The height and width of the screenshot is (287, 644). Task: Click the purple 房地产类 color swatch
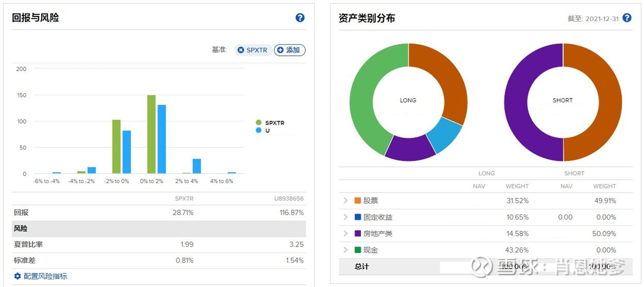pos(358,234)
